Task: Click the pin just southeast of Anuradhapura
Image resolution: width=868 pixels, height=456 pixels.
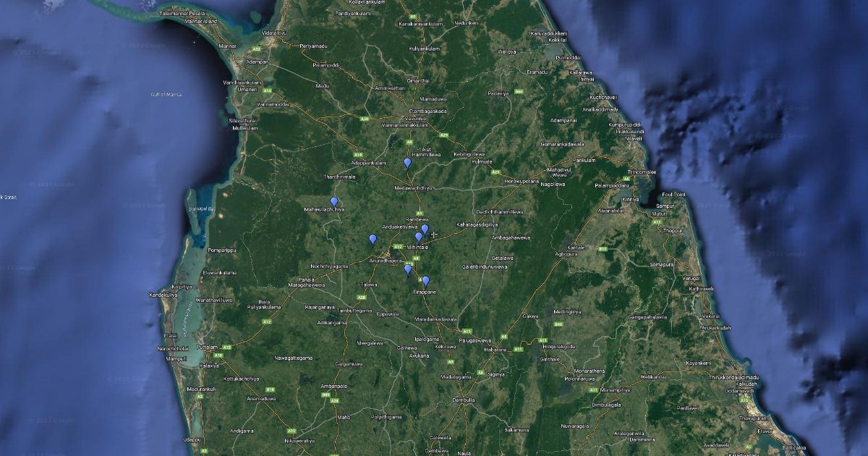Action: pyautogui.click(x=408, y=269)
